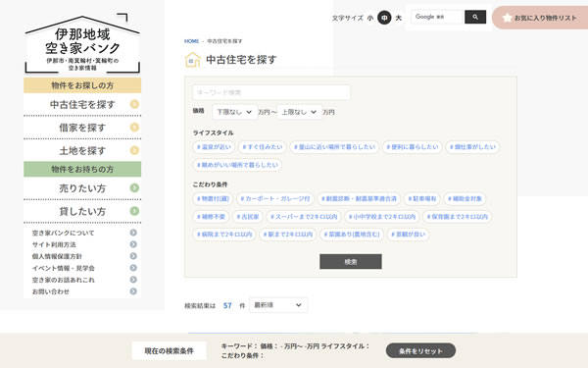This screenshot has height=368, width=588.
Task: Click the HOME breadcrumb link
Action: click(x=192, y=41)
